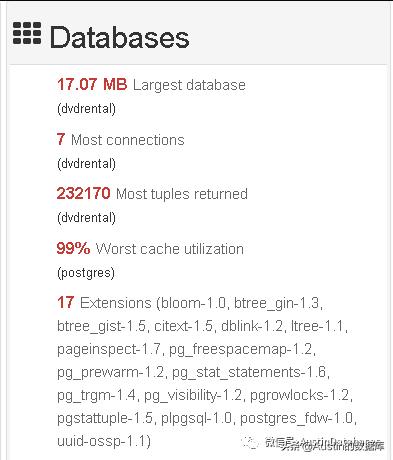Viewport: 393px width, 460px height.
Task: Click the Extensions label text
Action: 116,303
